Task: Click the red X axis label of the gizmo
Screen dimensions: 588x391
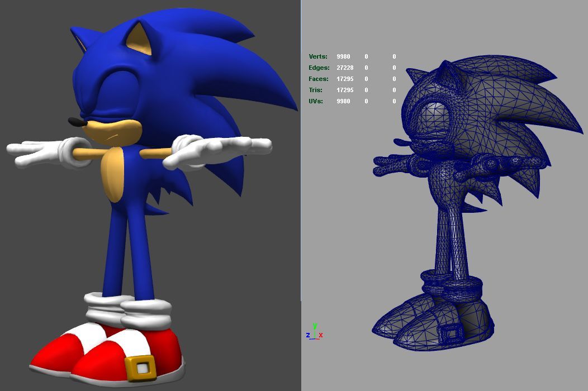Action: (321, 335)
